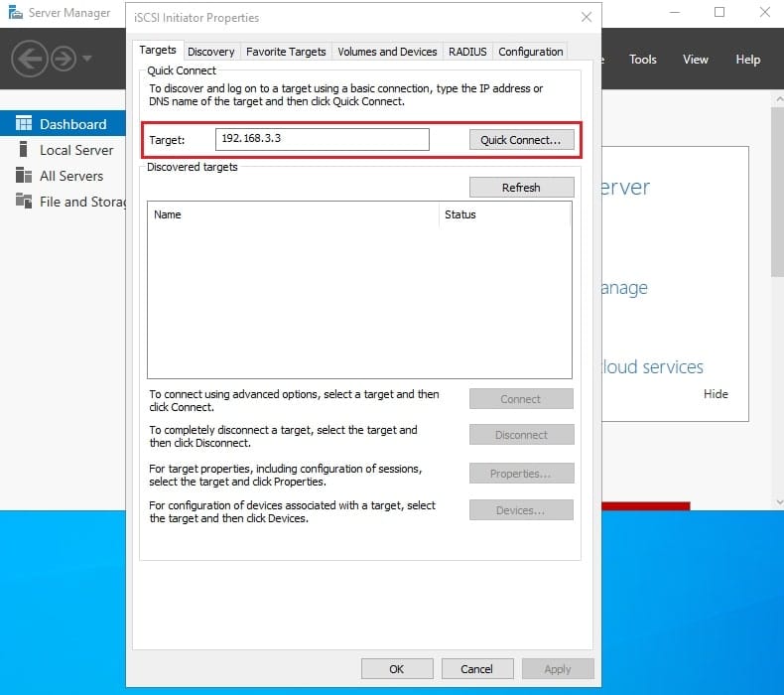The width and height of the screenshot is (784, 695).
Task: Click the Name column header
Action: [x=293, y=214]
